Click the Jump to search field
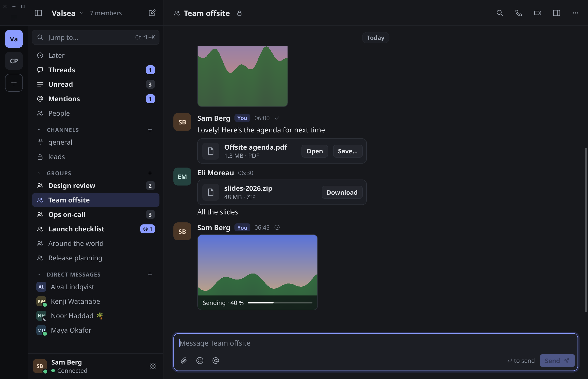This screenshot has width=588, height=379. click(96, 37)
